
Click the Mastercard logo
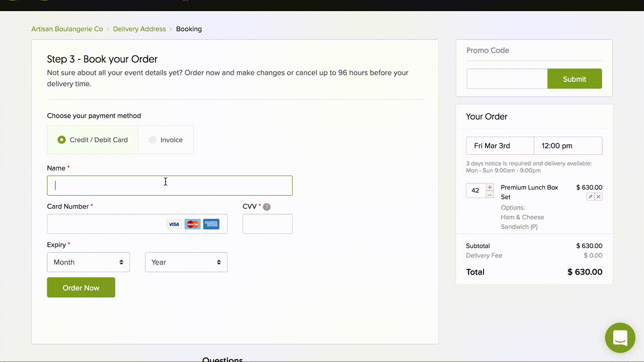192,224
